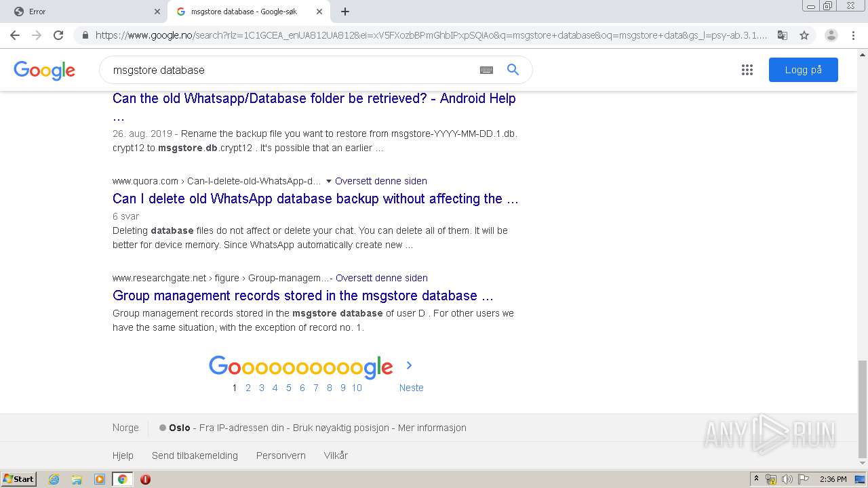This screenshot has height=488, width=868.
Task: Open the Personvern footer link
Action: click(281, 455)
